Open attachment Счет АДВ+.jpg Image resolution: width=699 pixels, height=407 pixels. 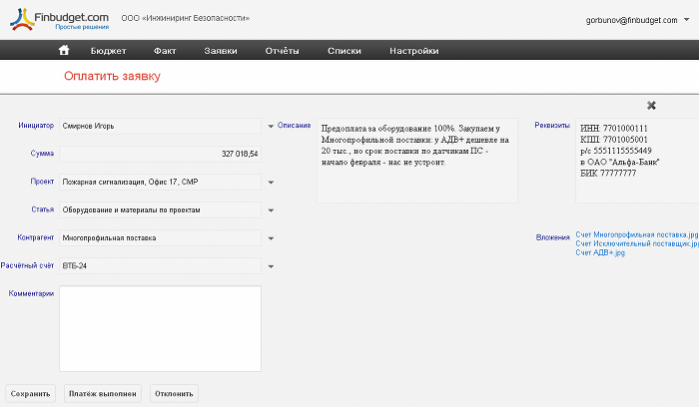(600, 253)
